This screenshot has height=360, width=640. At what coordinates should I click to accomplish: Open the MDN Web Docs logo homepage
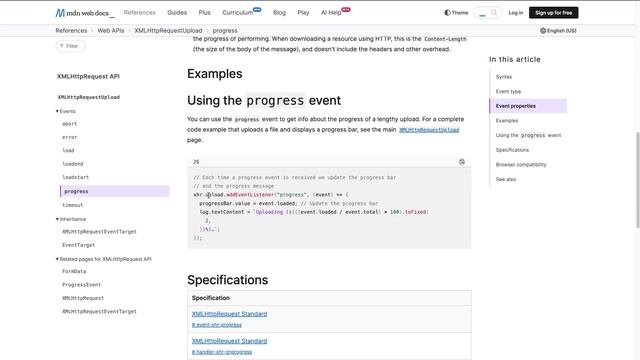click(85, 13)
